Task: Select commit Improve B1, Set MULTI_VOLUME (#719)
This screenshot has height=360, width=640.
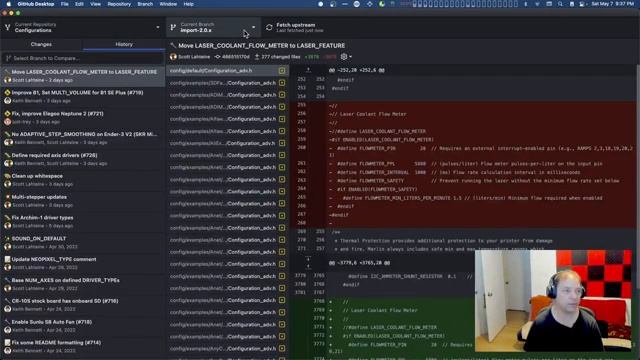Action: point(83,96)
